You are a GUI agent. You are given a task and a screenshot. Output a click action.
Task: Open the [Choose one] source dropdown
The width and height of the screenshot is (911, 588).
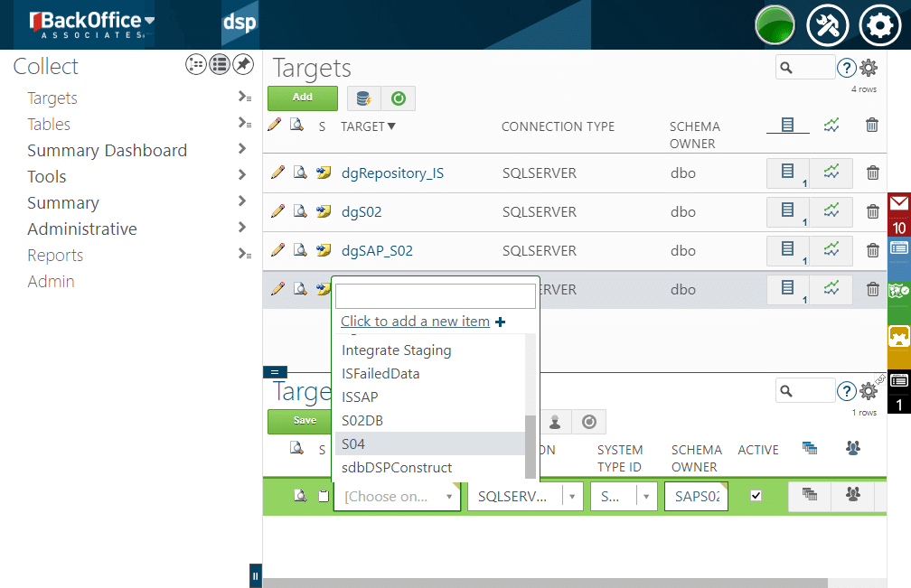[397, 496]
